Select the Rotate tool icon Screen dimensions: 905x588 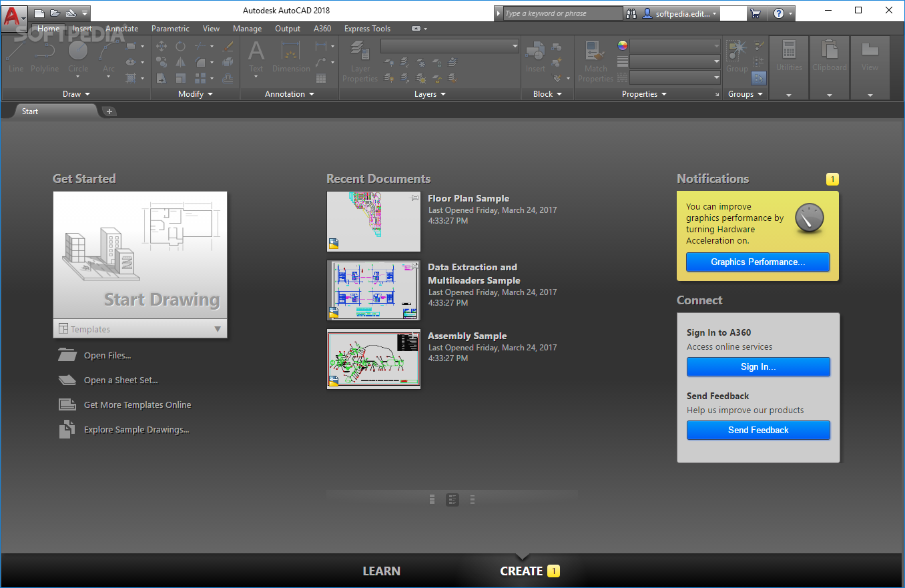(x=181, y=46)
